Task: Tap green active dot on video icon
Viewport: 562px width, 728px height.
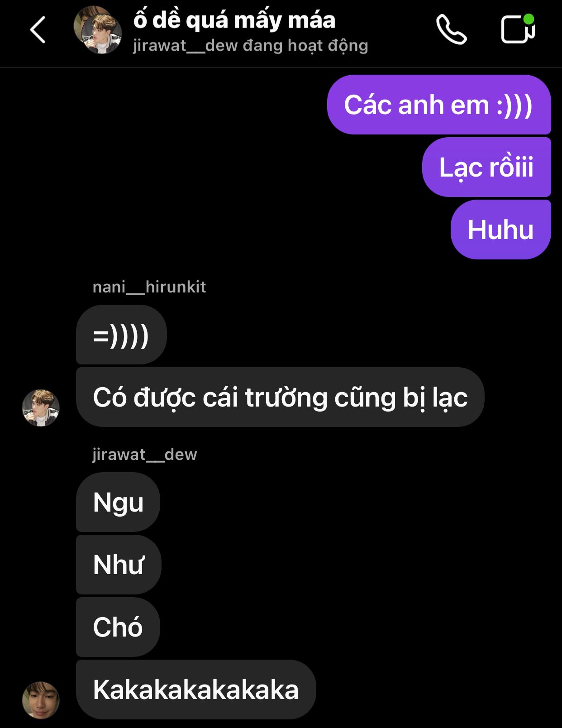Action: click(x=529, y=19)
